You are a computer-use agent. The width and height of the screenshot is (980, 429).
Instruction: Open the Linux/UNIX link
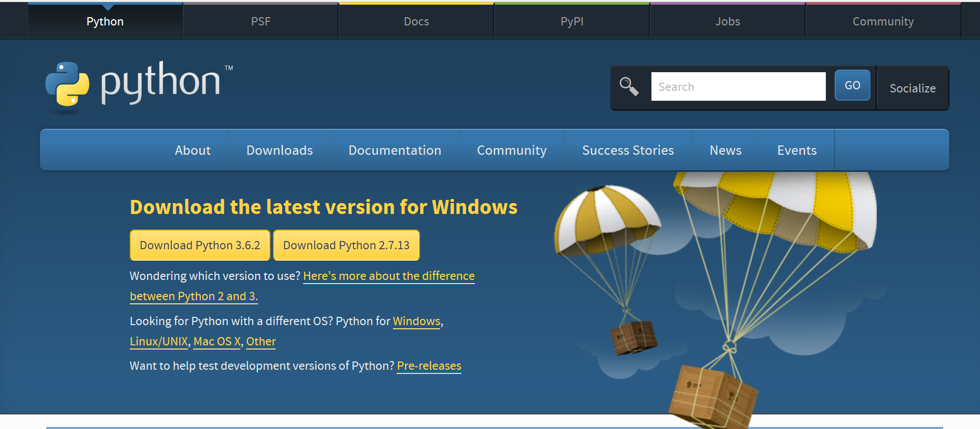(159, 341)
